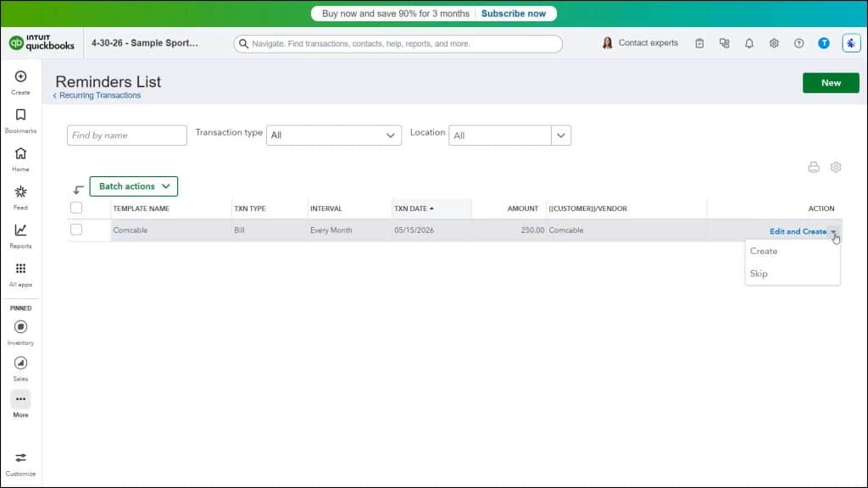The width and height of the screenshot is (868, 488).
Task: Click the search magnifier icon
Action: [x=243, y=44]
